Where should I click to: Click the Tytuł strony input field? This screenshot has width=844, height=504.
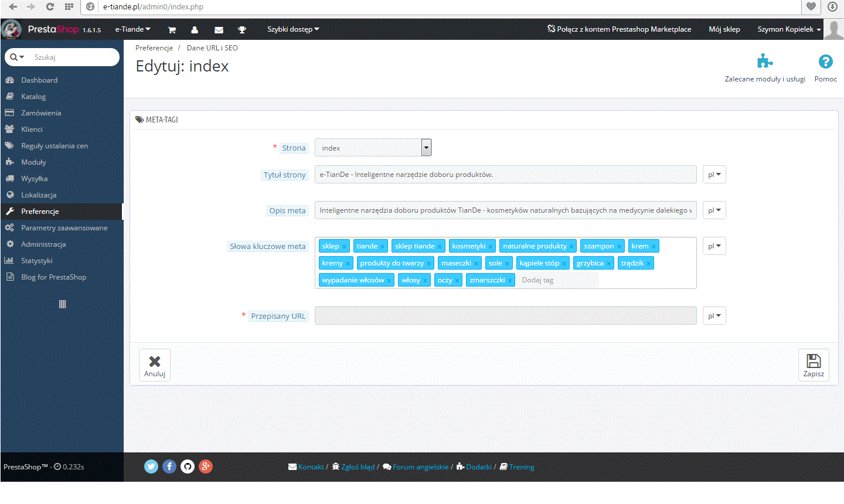(505, 175)
